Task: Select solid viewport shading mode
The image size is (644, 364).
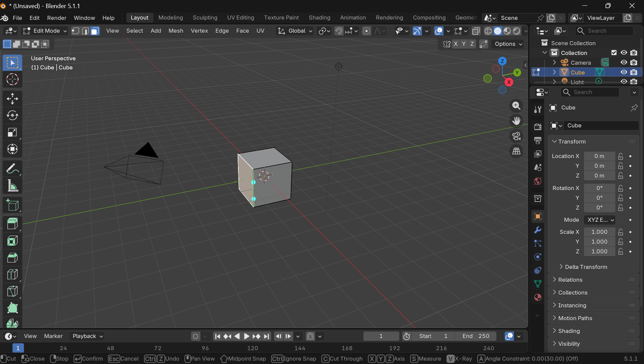Action: [x=498, y=31]
